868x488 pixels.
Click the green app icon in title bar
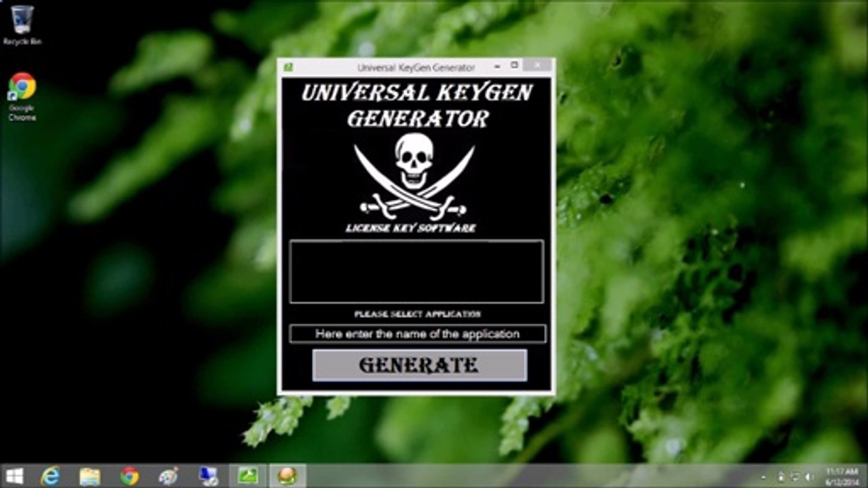click(288, 67)
